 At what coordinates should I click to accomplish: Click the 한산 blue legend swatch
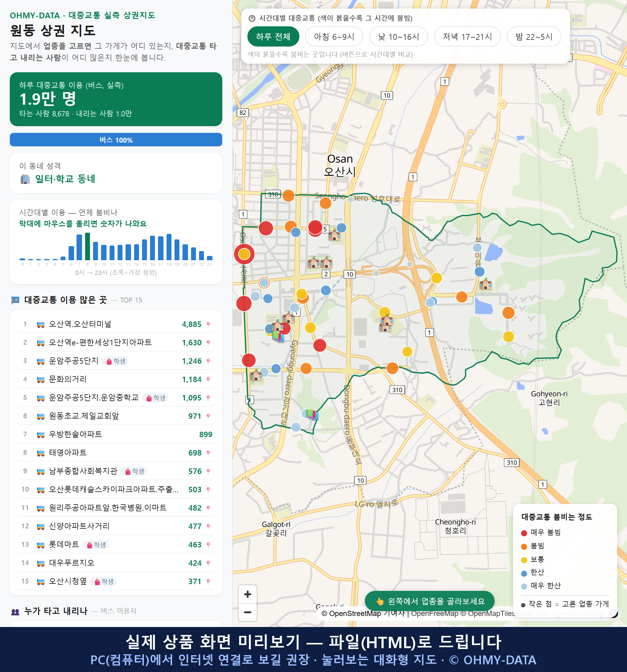(x=524, y=573)
